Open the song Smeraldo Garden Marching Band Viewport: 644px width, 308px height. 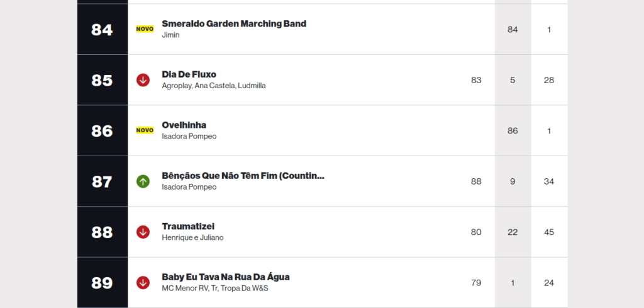pos(234,24)
